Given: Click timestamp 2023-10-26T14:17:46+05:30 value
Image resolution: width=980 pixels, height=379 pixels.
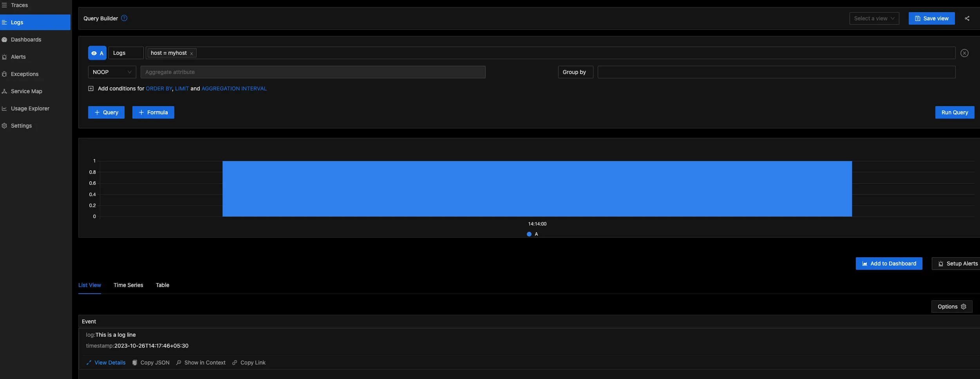Looking at the screenshot, I should pos(151,346).
